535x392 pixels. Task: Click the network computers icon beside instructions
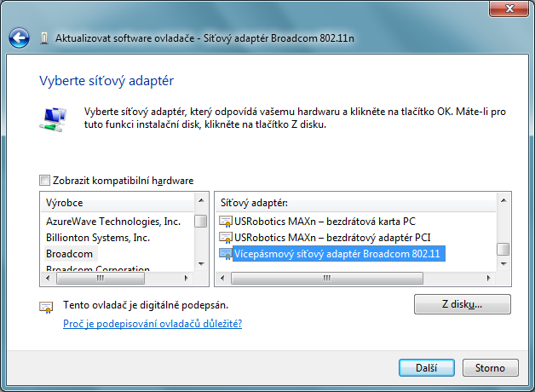pyautogui.click(x=53, y=119)
